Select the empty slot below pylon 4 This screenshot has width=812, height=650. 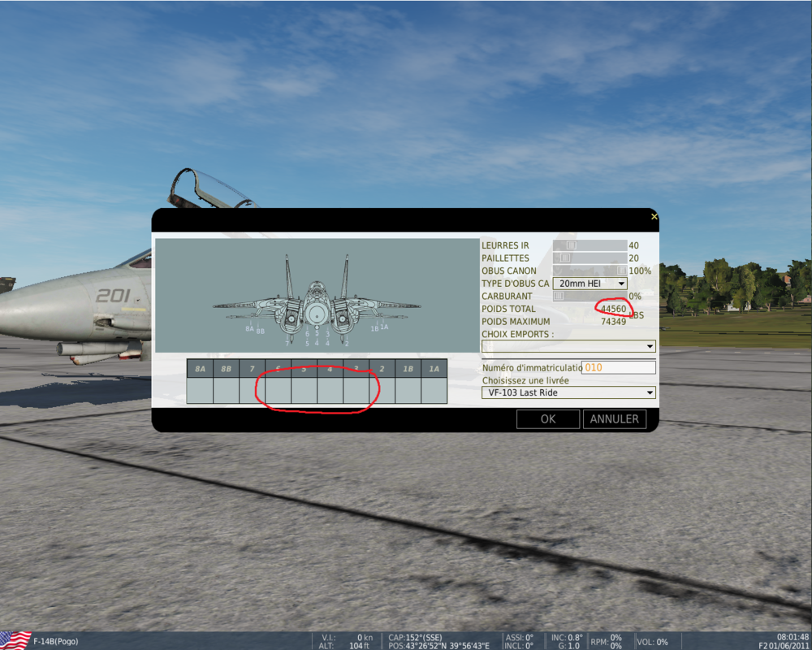point(330,390)
